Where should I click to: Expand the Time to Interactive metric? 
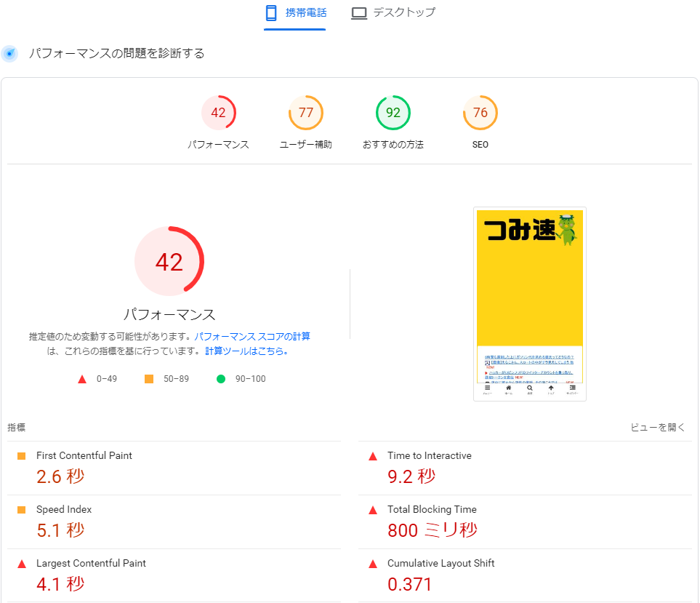(x=525, y=468)
